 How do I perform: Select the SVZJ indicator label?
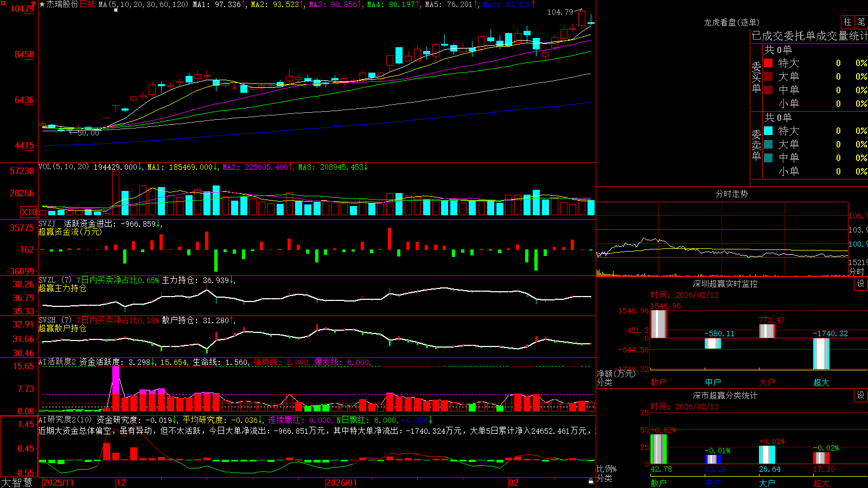click(47, 223)
